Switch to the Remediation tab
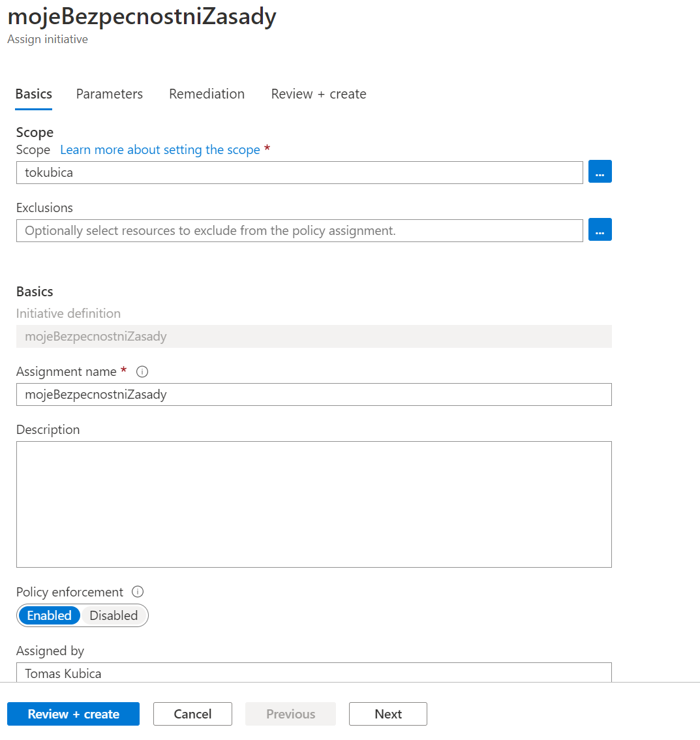The width and height of the screenshot is (700, 740). (x=207, y=94)
